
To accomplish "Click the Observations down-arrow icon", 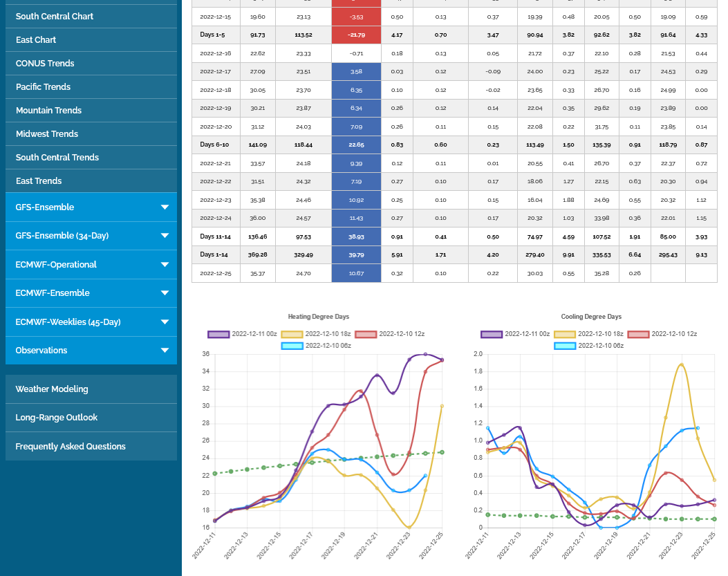I will coord(165,351).
